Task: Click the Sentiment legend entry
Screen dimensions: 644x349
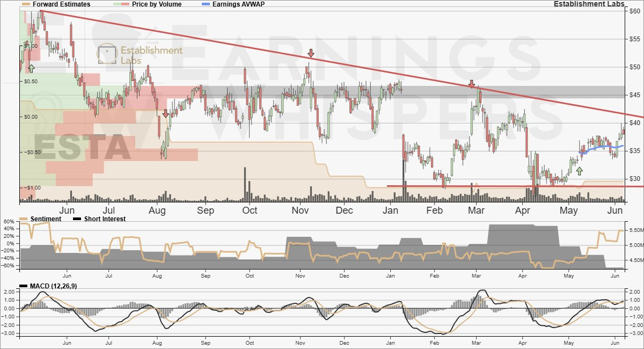Action: click(x=40, y=219)
